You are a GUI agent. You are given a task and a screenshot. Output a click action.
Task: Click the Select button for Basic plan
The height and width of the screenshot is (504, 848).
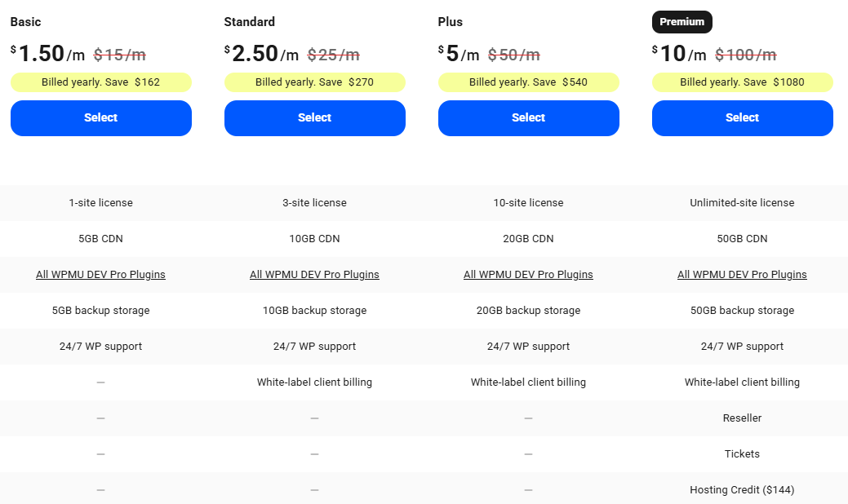coord(100,118)
